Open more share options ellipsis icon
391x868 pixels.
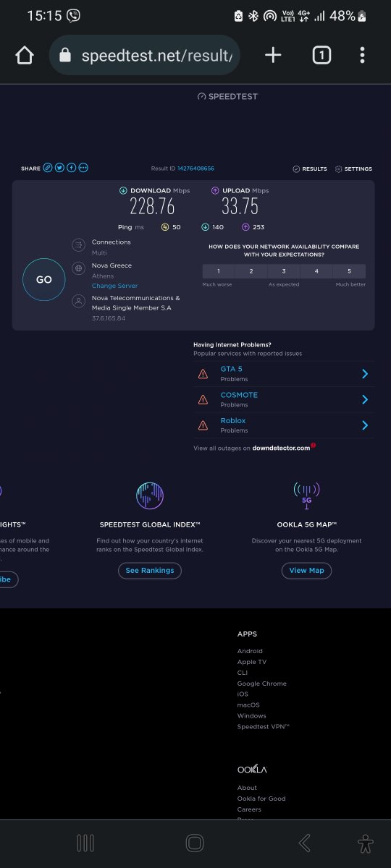click(x=83, y=168)
